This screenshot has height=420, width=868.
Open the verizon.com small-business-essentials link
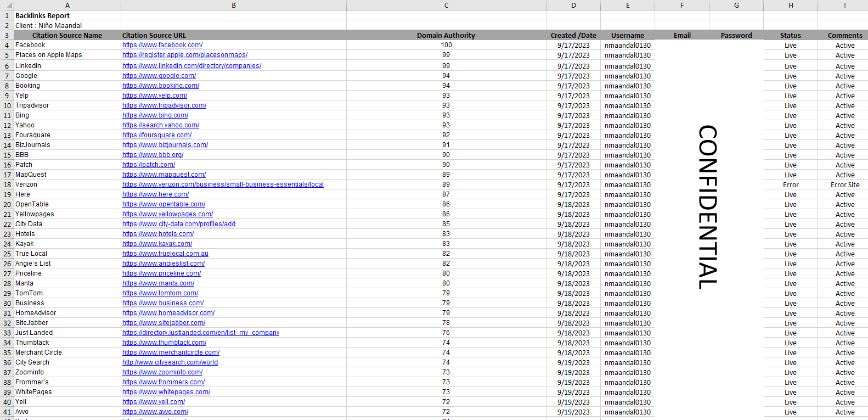click(x=223, y=184)
